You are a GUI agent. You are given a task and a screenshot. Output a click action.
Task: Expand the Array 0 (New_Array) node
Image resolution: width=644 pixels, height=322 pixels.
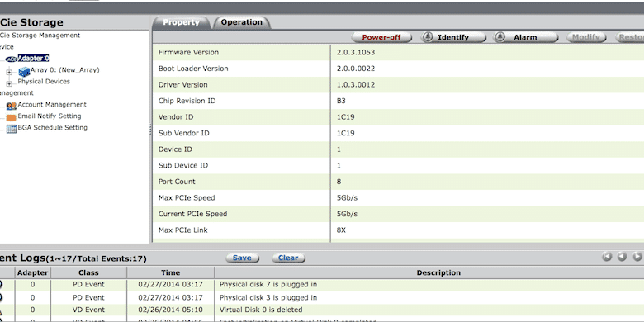[9, 73]
